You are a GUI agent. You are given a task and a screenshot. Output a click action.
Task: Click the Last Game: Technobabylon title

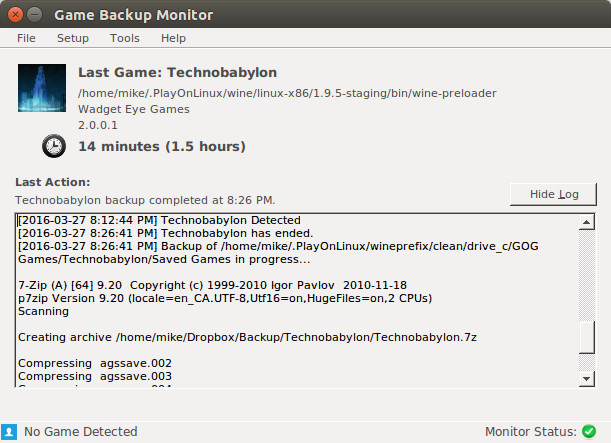[x=178, y=72]
